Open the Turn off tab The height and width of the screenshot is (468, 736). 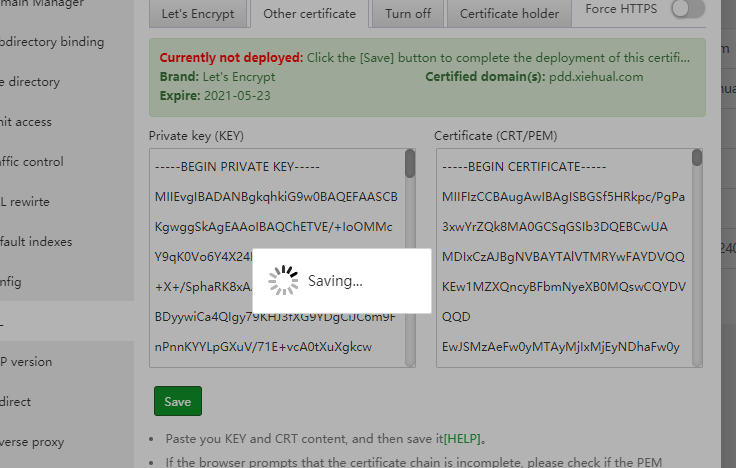pos(409,14)
